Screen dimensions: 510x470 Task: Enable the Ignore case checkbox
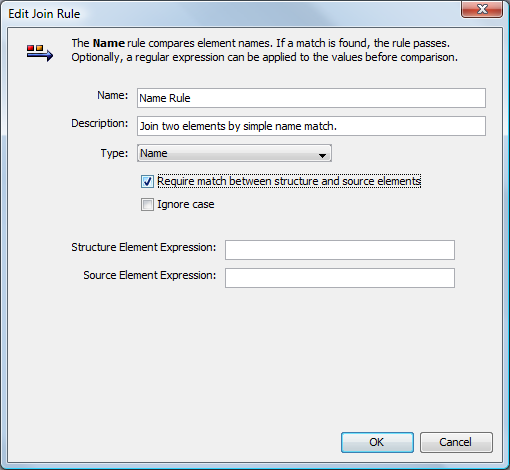click(x=147, y=204)
